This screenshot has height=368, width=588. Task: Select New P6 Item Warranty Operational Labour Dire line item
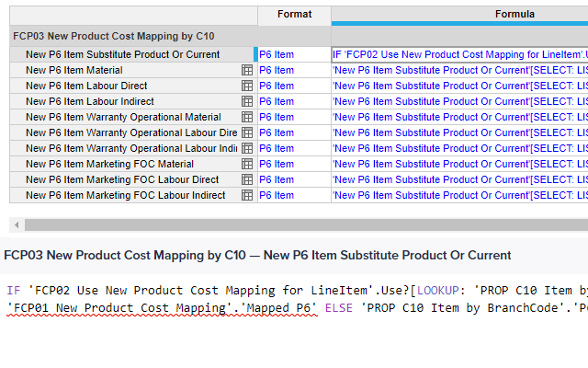[x=133, y=132]
